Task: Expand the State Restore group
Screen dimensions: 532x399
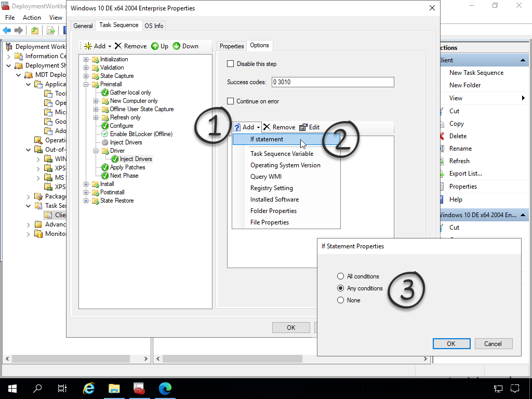Action: tap(86, 201)
